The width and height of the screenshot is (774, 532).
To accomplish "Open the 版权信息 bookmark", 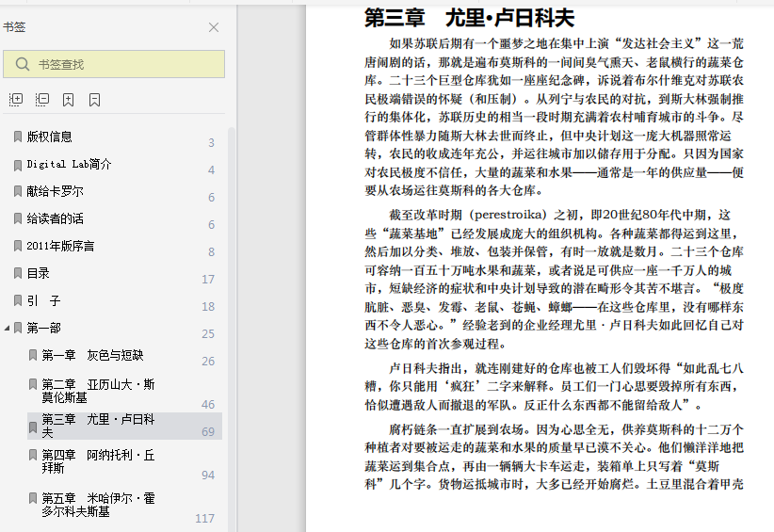I will (x=49, y=137).
